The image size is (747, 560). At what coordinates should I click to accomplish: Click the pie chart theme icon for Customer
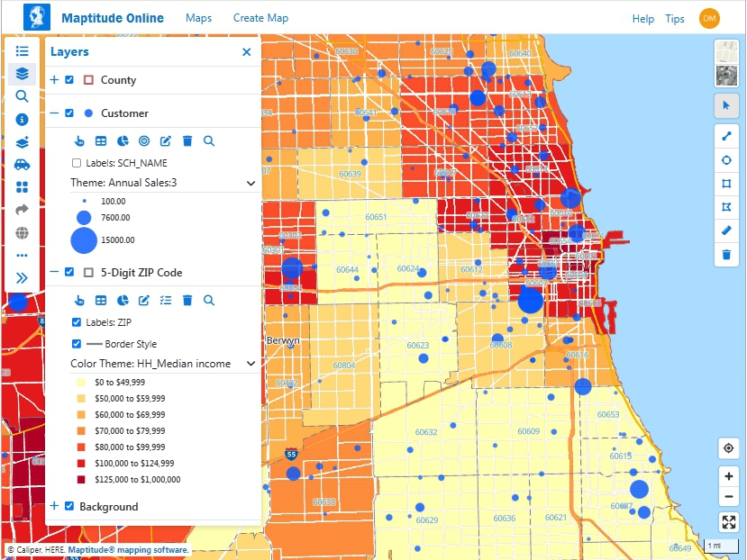(123, 140)
